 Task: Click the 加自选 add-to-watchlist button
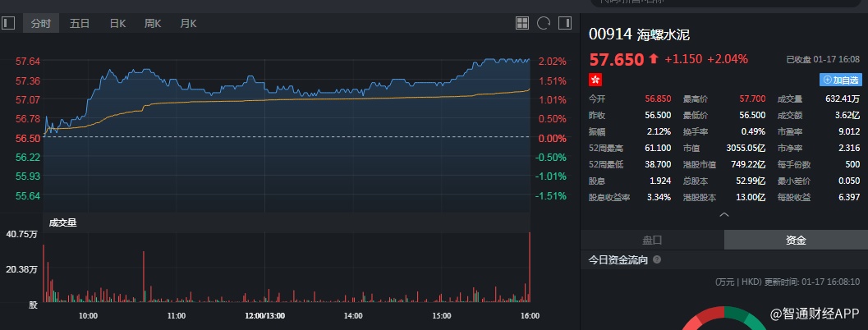tap(841, 80)
